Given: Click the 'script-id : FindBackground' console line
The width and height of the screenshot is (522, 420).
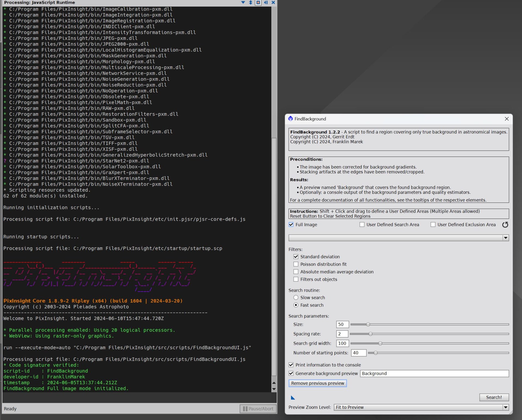Looking at the screenshot, I should click(x=45, y=371).
